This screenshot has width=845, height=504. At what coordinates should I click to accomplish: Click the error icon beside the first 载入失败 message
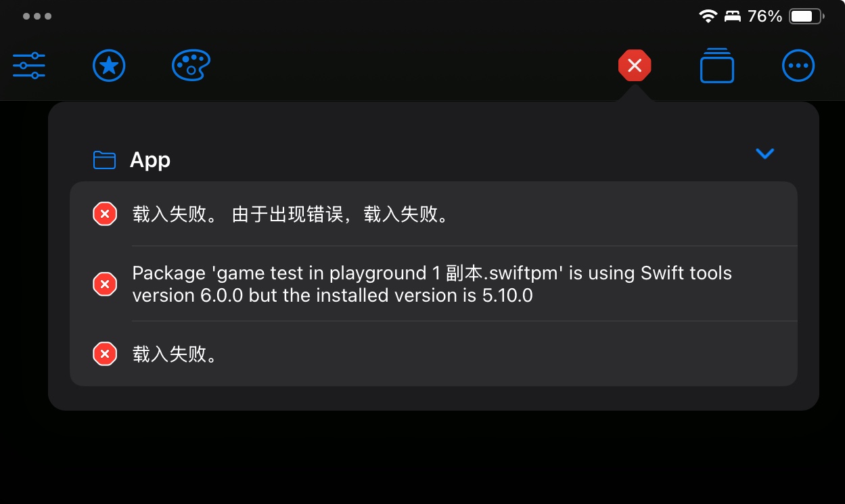click(x=104, y=214)
